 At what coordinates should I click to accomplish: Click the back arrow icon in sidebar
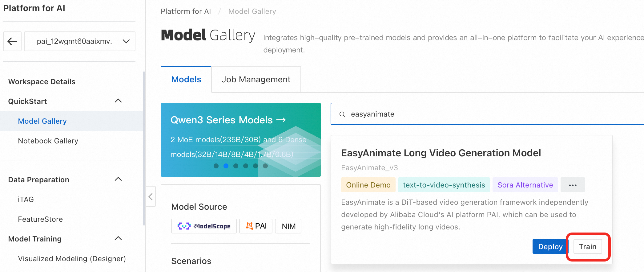(12, 41)
